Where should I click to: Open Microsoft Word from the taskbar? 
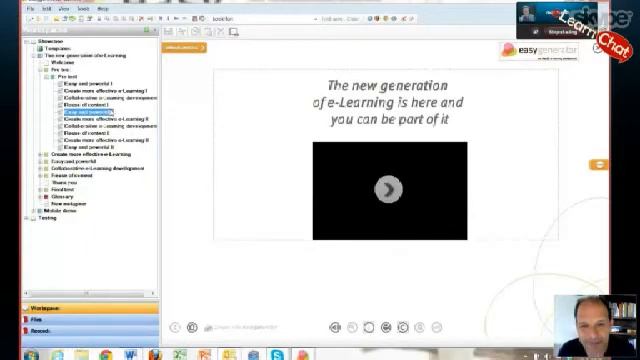point(131,355)
